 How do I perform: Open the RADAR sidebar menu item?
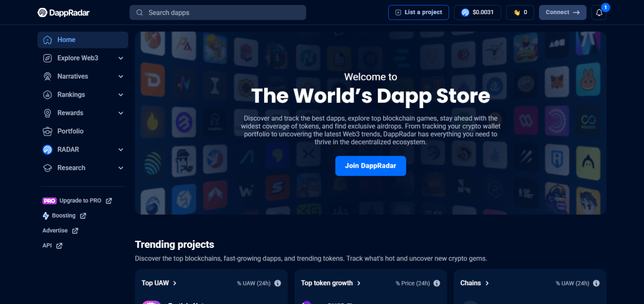pos(83,149)
